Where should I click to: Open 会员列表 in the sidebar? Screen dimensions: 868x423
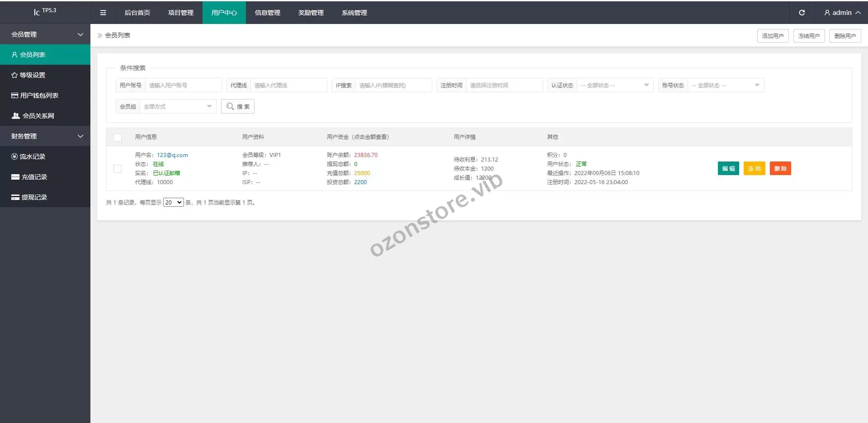pyautogui.click(x=33, y=55)
